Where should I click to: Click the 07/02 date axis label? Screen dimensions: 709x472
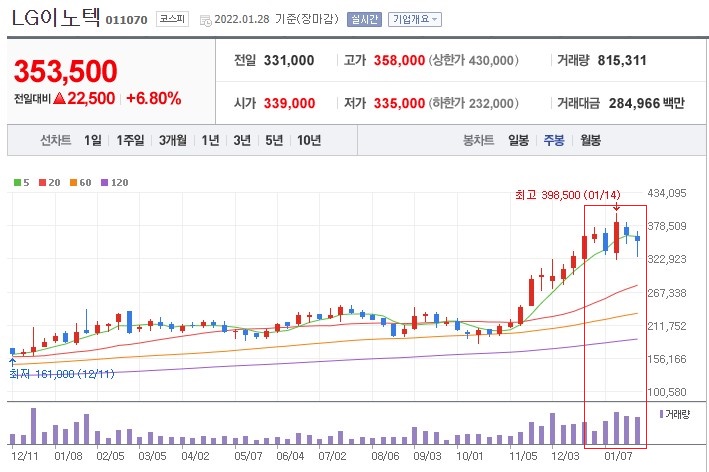pyautogui.click(x=332, y=456)
